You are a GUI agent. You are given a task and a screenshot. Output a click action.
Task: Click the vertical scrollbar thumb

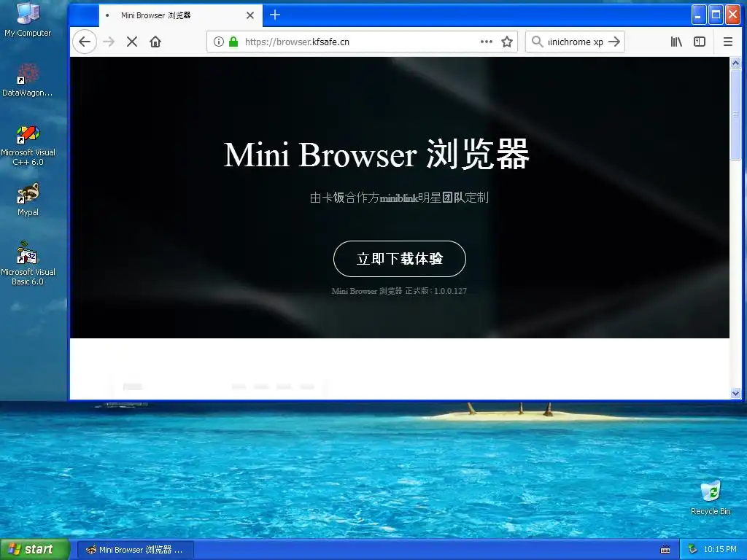click(735, 114)
